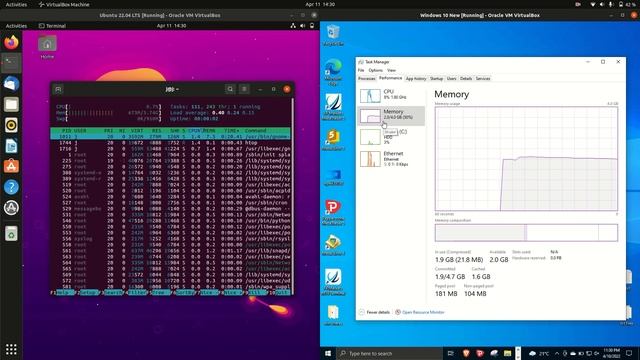Click the host VirtualBox Machine menu
640x360 pixels.
click(x=64, y=4)
